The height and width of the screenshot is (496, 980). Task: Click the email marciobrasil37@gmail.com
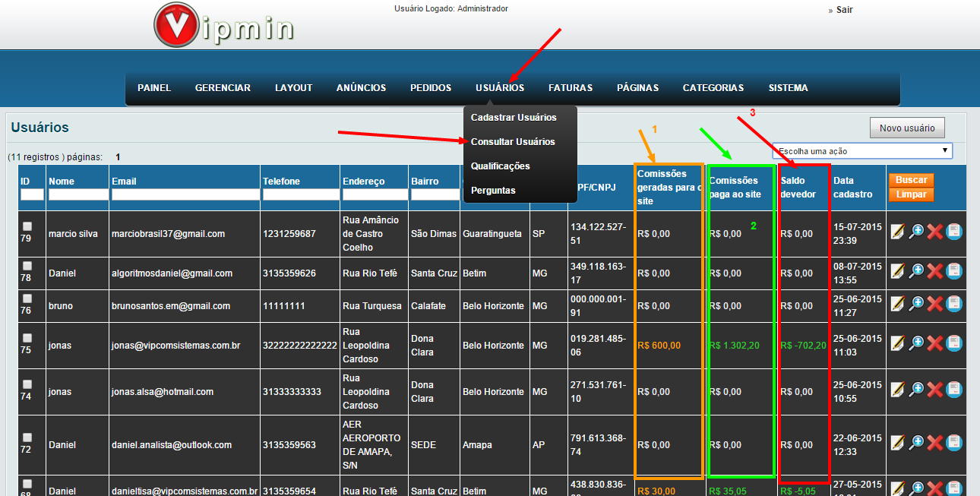click(x=168, y=234)
